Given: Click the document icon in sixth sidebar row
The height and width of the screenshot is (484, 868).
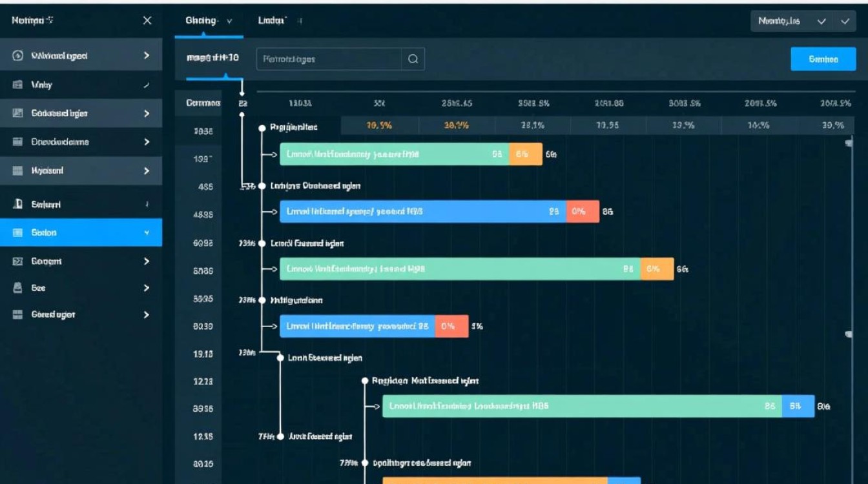Looking at the screenshot, I should [x=18, y=205].
